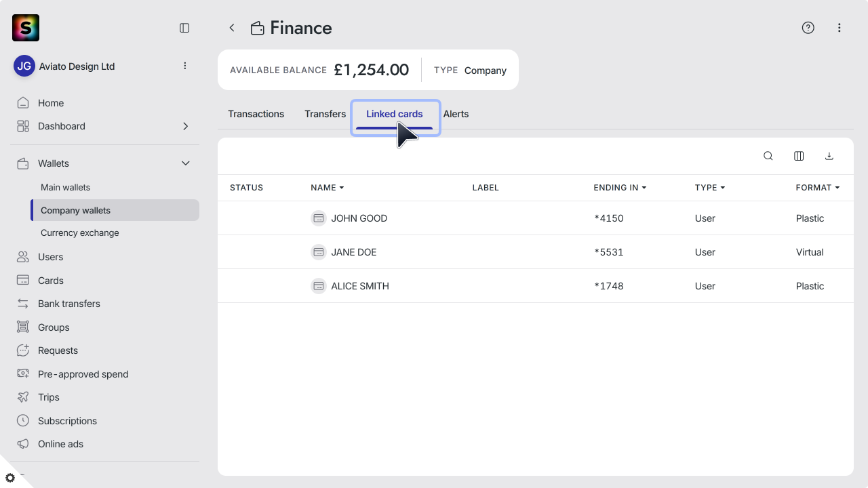Click the Plastic format cell for ALICE SMITH
868x488 pixels.
pos(810,286)
